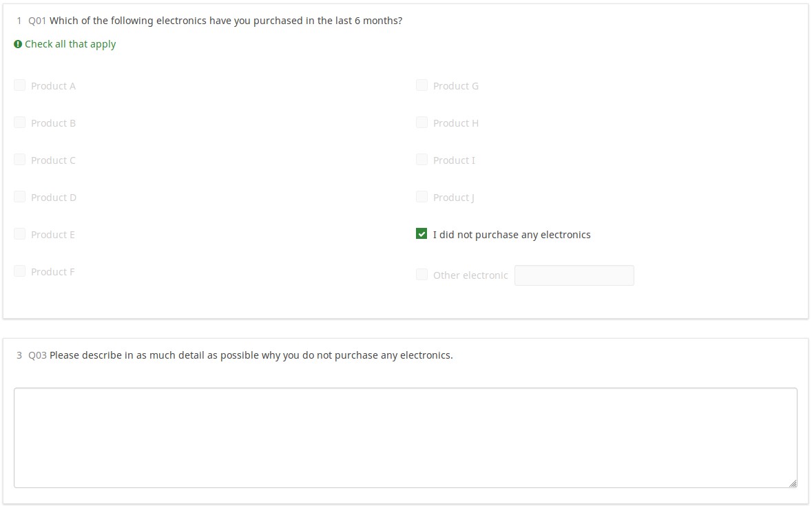
Task: Check the Other electronic checkbox
Action: tap(421, 275)
